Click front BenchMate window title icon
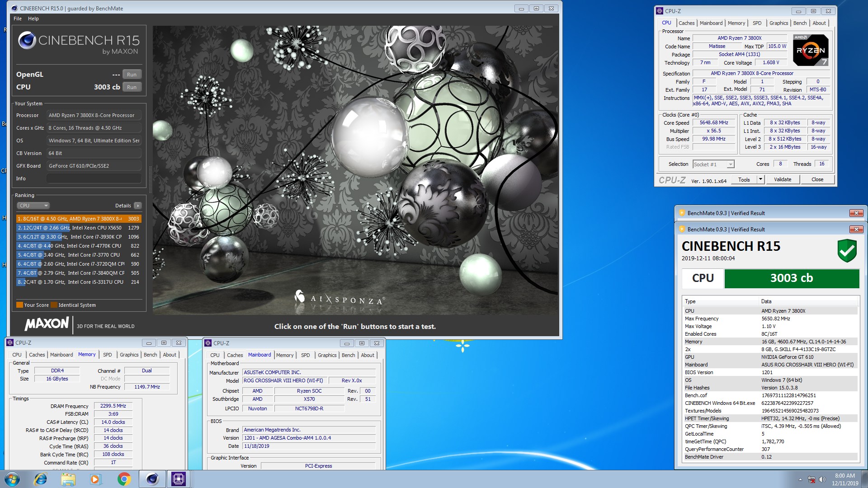Image resolution: width=868 pixels, height=488 pixels. [682, 229]
